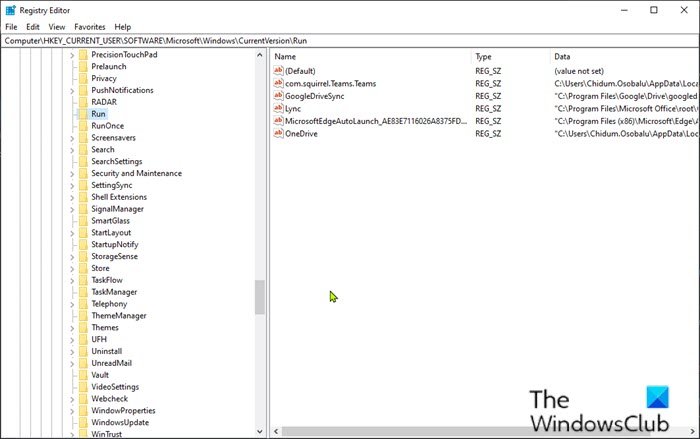Viewport: 700px width, 439px height.
Task: Expand the Screensavers key
Action: [72, 138]
